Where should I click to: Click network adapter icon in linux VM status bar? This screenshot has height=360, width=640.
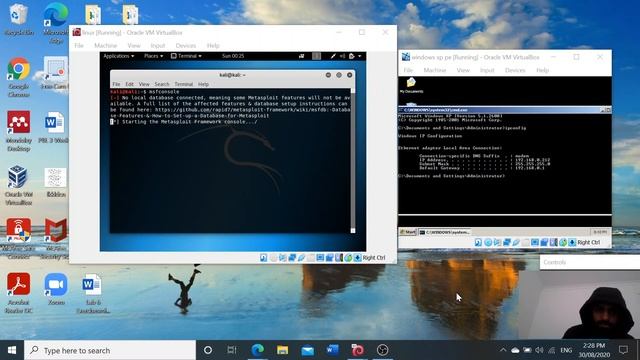(292, 258)
